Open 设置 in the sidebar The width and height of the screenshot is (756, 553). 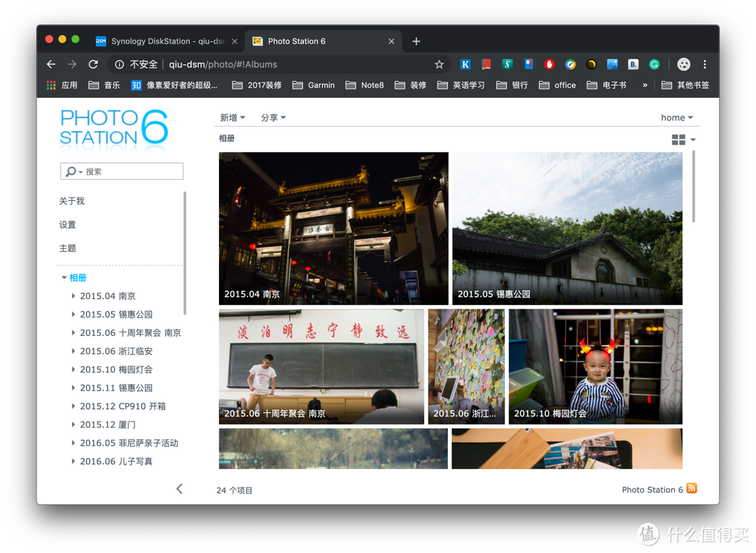tap(67, 225)
